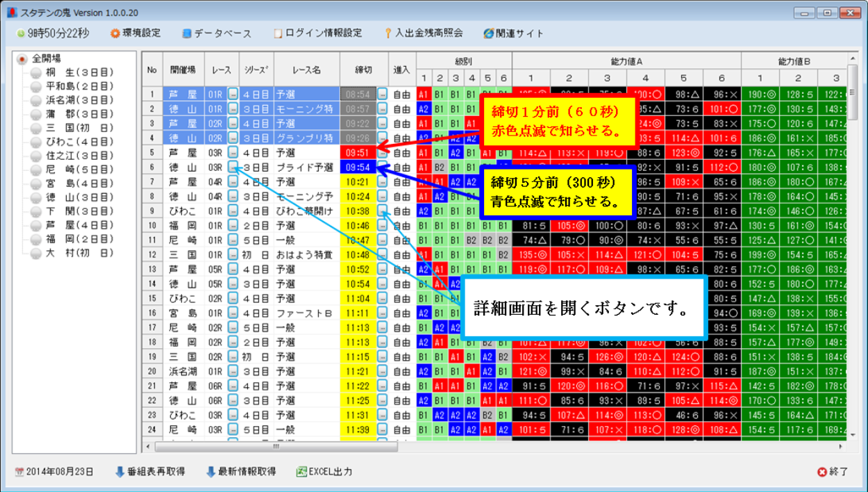Click the 終了 exit button
The height and width of the screenshot is (492, 868).
pos(833,472)
